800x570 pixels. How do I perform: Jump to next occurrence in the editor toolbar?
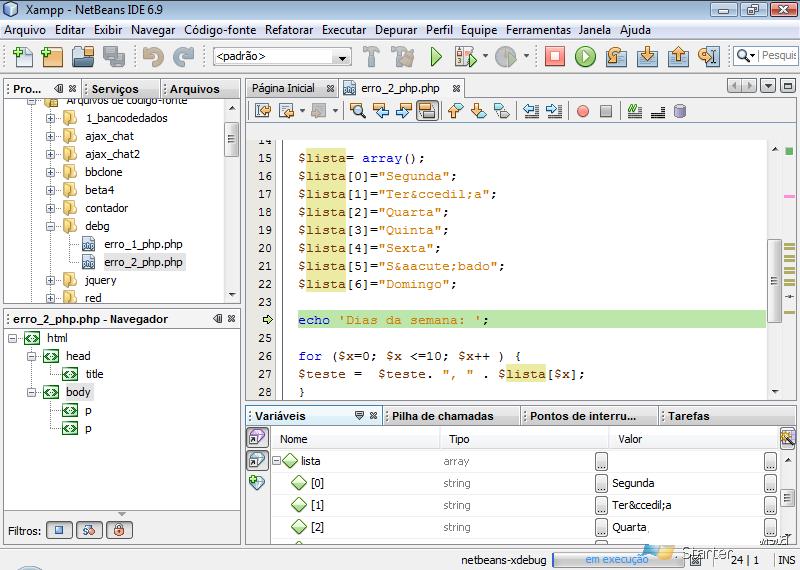[404, 111]
